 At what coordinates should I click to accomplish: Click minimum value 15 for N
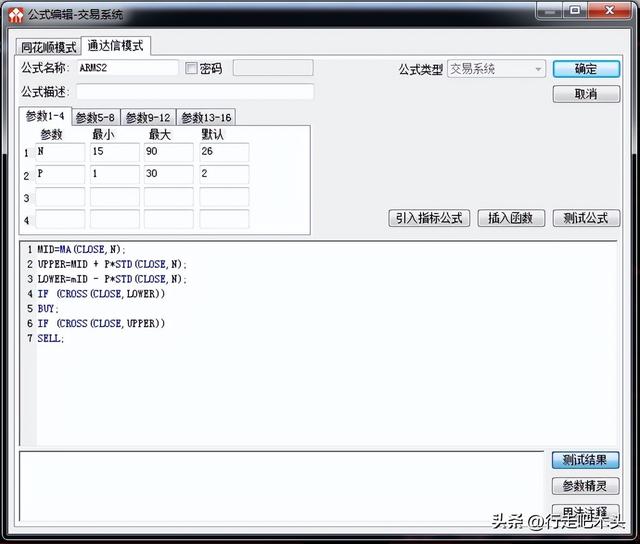(x=115, y=152)
